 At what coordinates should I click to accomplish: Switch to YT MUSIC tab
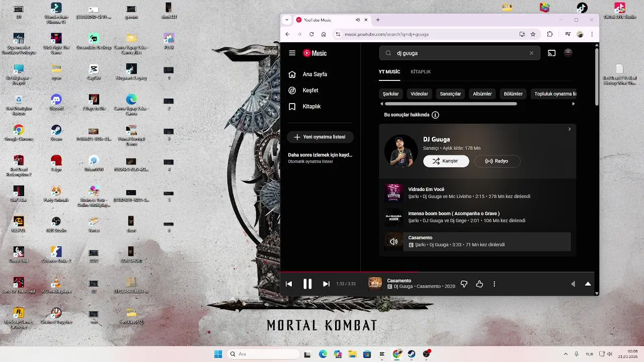pos(389,72)
